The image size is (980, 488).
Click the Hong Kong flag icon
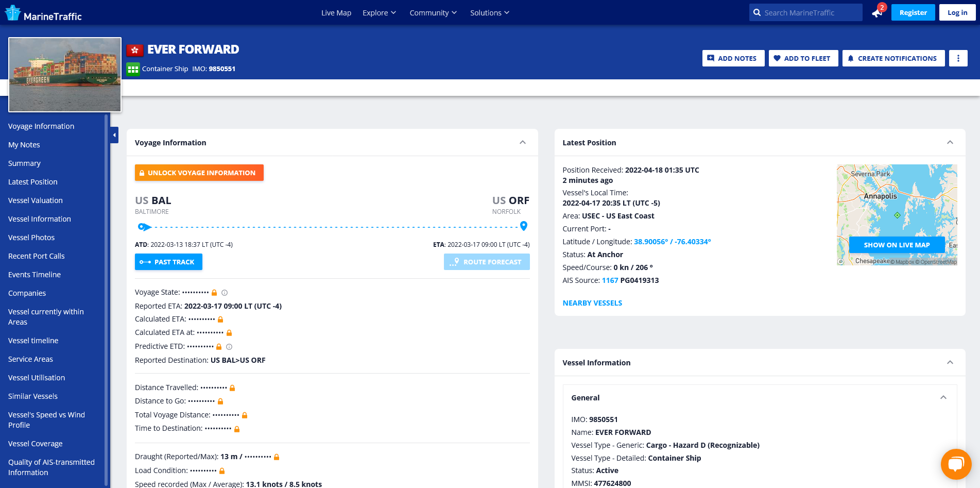134,50
